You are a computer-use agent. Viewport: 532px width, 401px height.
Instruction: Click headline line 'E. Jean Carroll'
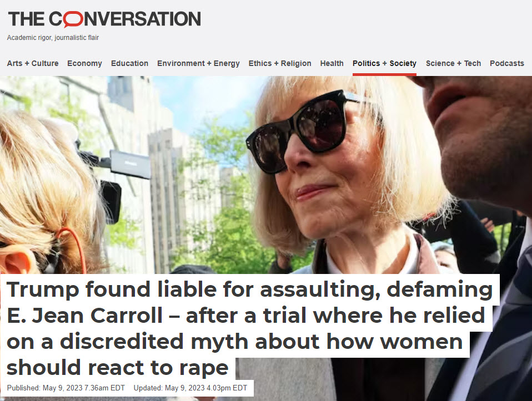pos(84,315)
